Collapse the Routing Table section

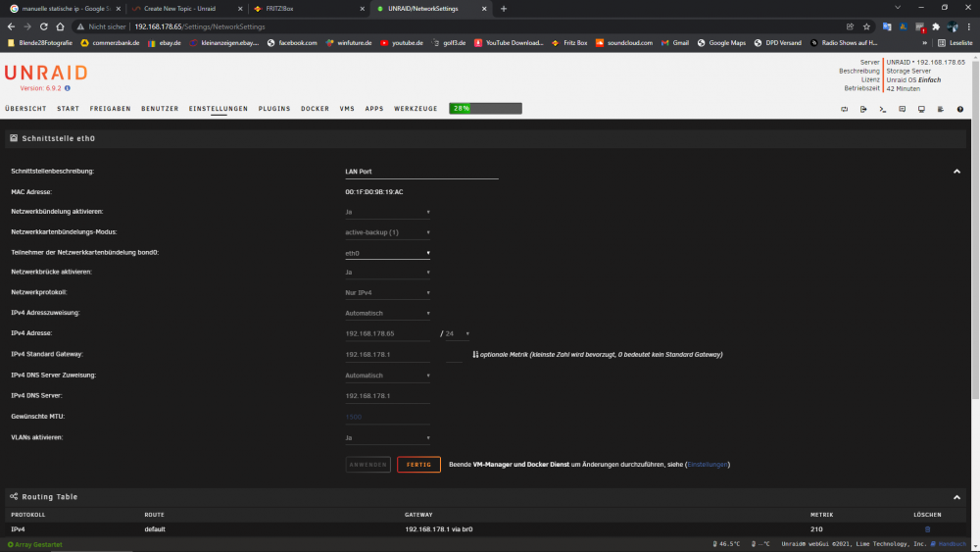(956, 498)
